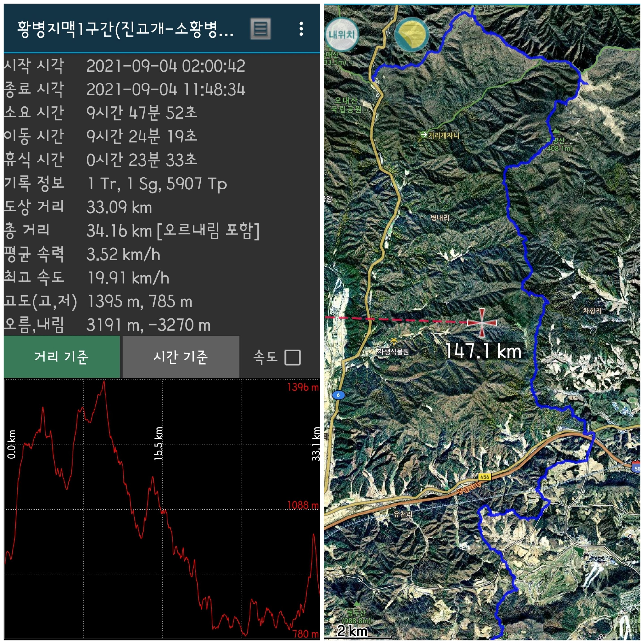The width and height of the screenshot is (644, 644).
Task: Click the 16.5 km graph midpoint marker
Action: (x=158, y=443)
